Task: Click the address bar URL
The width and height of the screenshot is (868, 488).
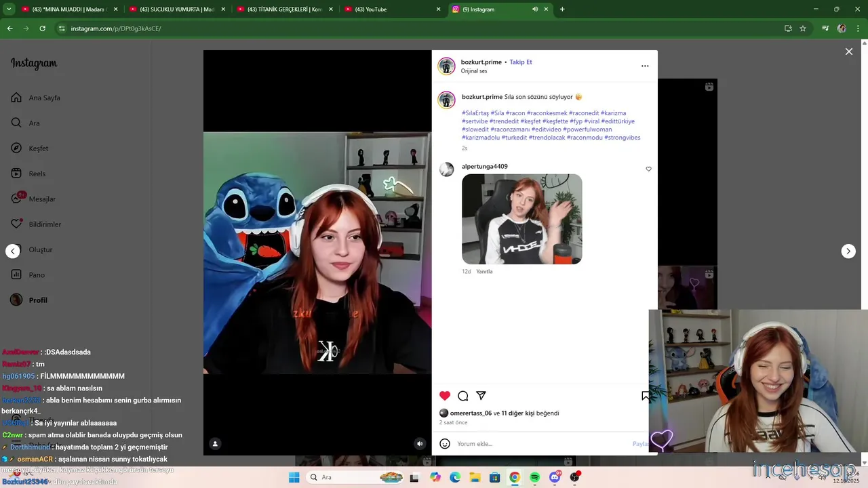Action: (116, 28)
